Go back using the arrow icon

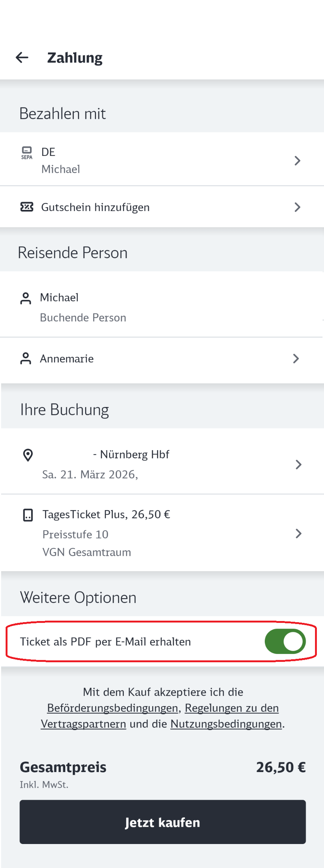pos(22,58)
